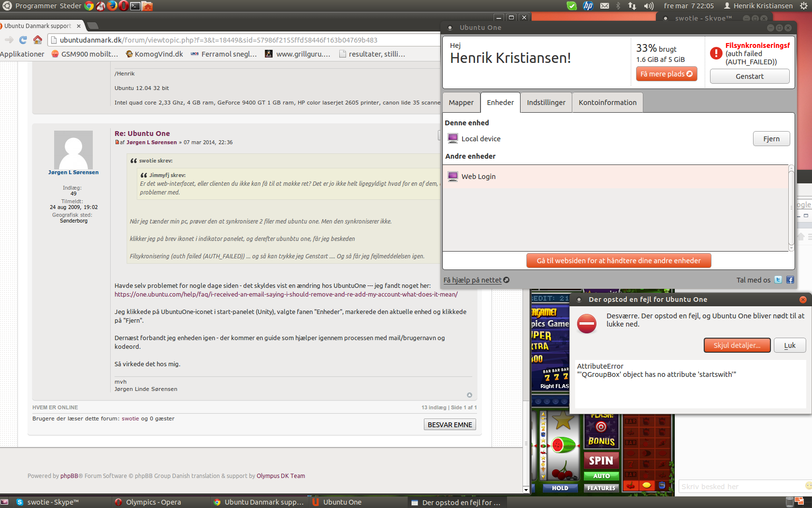Open the Re: Ubuntu One post title
This screenshot has height=508, width=812.
coord(142,134)
